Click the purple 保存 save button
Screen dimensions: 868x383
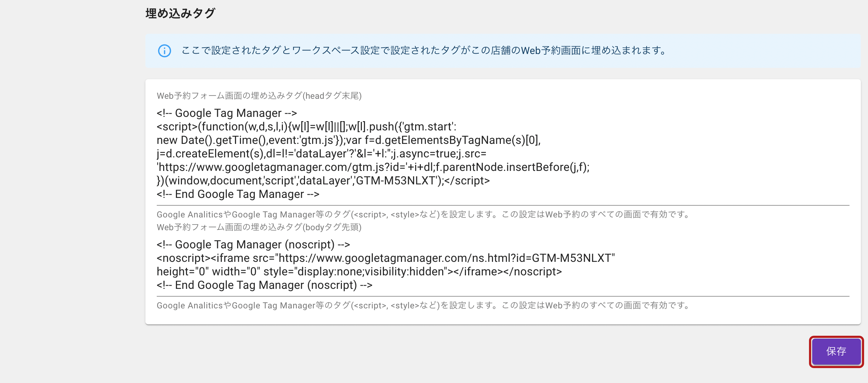click(836, 351)
